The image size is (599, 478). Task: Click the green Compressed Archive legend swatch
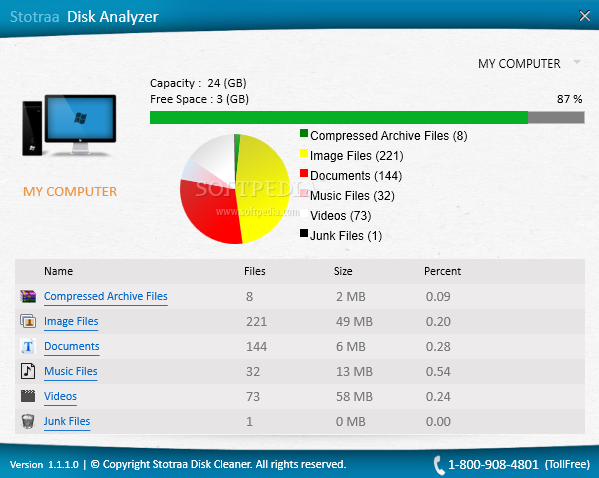pos(304,133)
